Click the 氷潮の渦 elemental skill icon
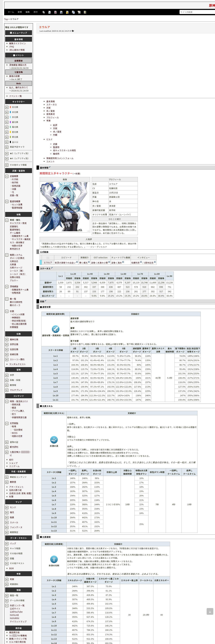This screenshot has width=215, height=644. (x=54, y=440)
